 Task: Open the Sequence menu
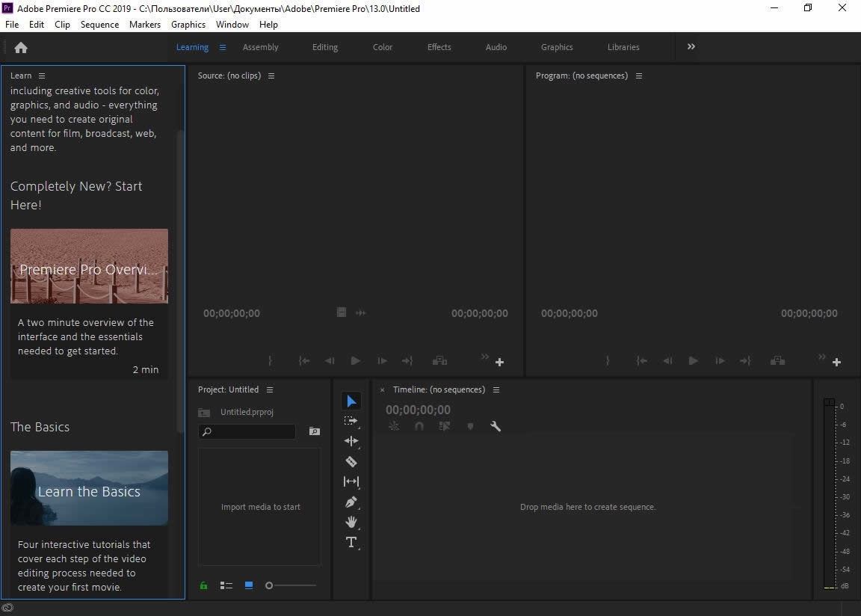[x=99, y=25]
